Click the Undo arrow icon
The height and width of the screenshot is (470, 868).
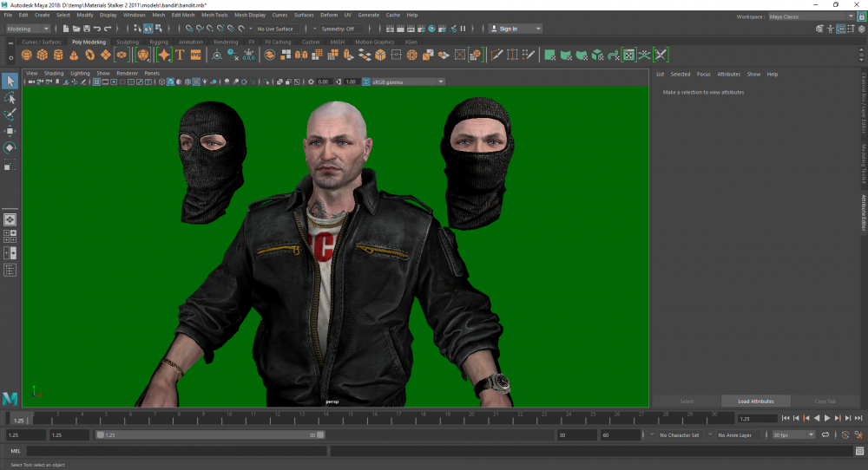[x=97, y=29]
